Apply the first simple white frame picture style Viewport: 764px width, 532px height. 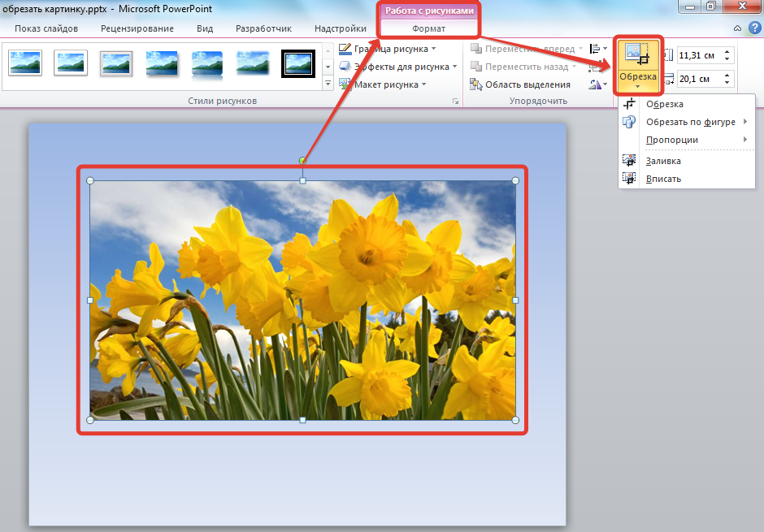(25, 63)
